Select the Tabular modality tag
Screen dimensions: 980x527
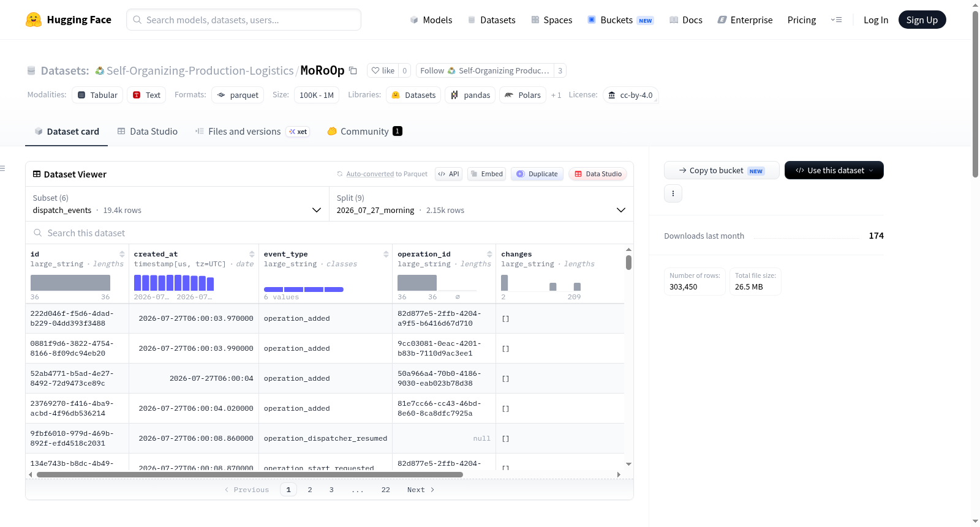98,95
